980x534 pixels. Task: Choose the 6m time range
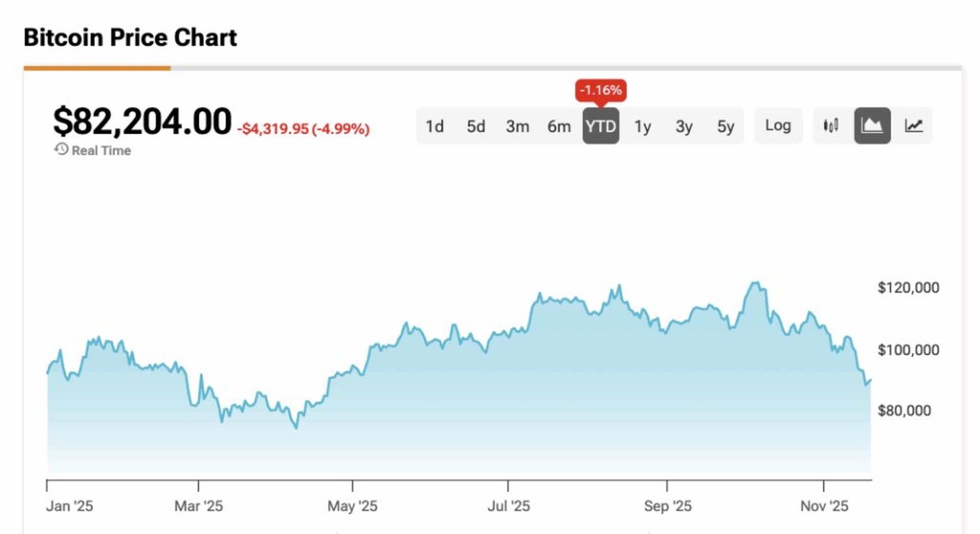pos(559,126)
